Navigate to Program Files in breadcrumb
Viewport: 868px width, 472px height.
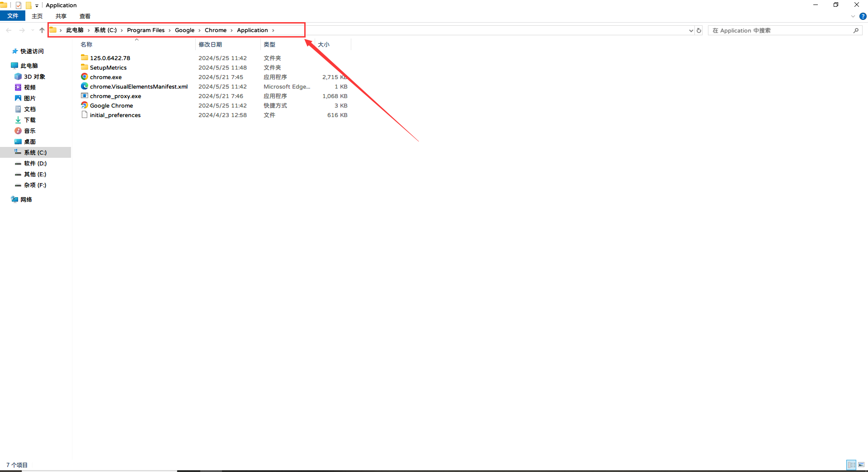[x=146, y=30]
